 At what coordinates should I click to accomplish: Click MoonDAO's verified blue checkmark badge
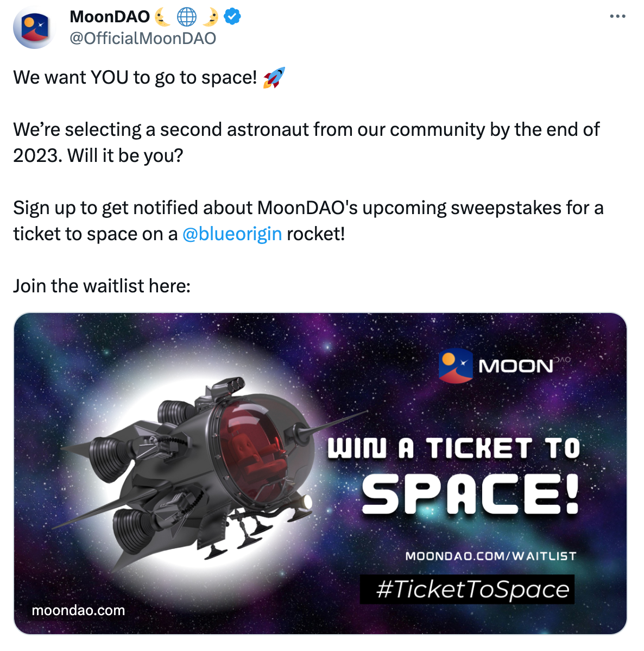[232, 16]
